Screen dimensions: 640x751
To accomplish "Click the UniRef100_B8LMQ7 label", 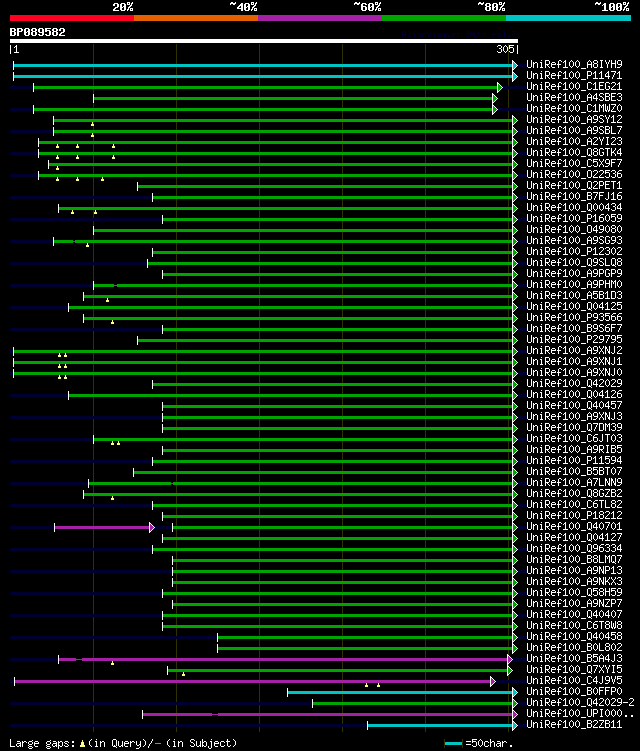I will [x=574, y=560].
